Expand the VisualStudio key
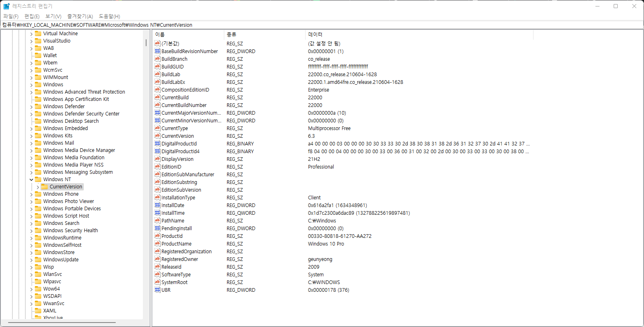 (x=31, y=41)
